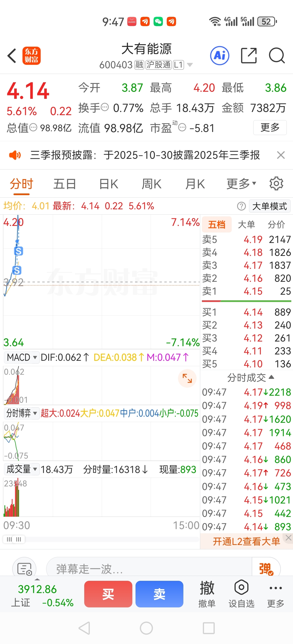Open the 分时博弈 indicator dropdown

coord(22,413)
